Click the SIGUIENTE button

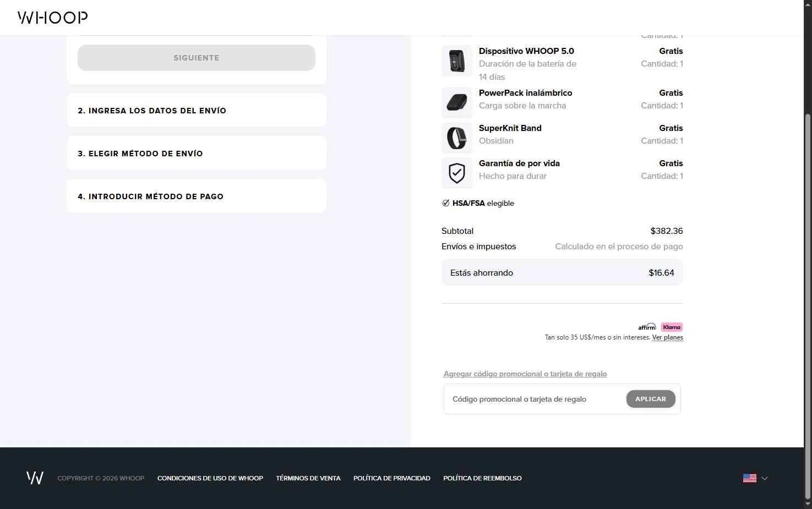pos(197,58)
